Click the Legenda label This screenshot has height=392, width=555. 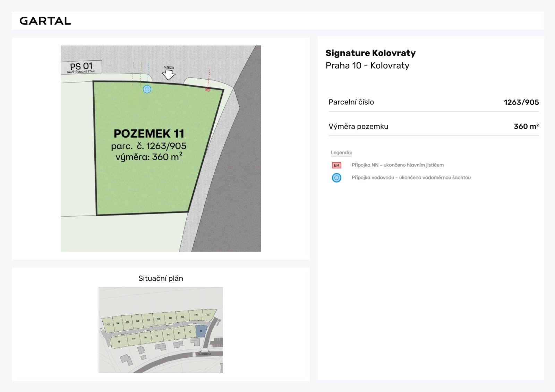[x=341, y=153]
